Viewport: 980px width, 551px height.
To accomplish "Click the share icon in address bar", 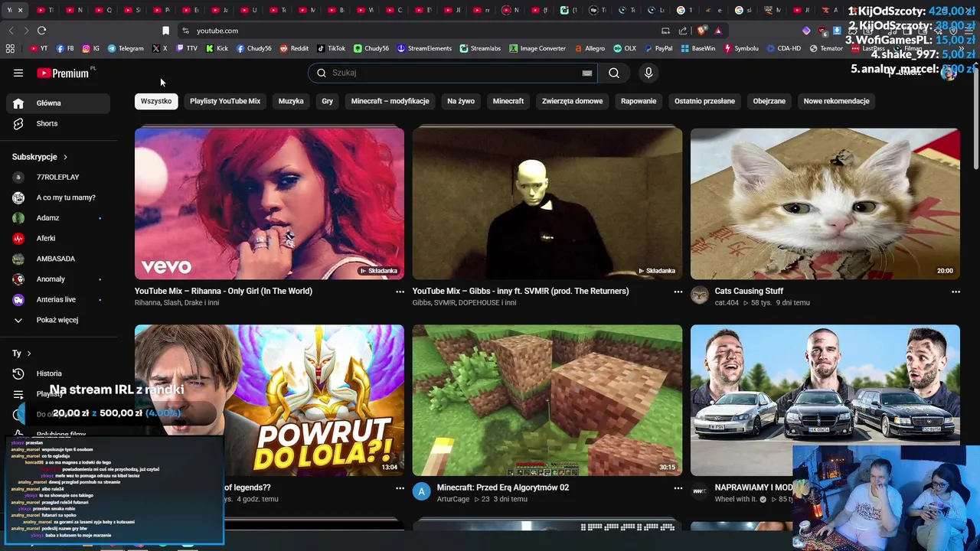I will 683,31.
